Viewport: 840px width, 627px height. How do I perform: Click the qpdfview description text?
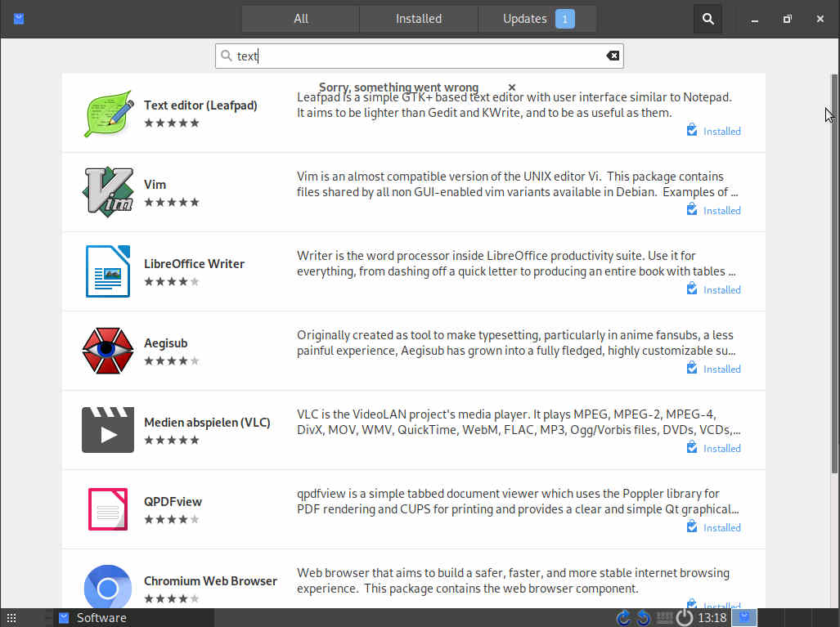[518, 501]
